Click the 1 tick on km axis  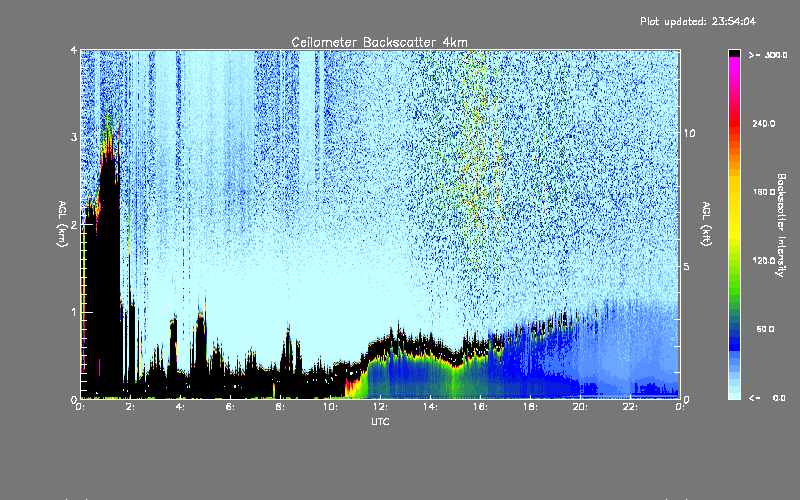74,312
